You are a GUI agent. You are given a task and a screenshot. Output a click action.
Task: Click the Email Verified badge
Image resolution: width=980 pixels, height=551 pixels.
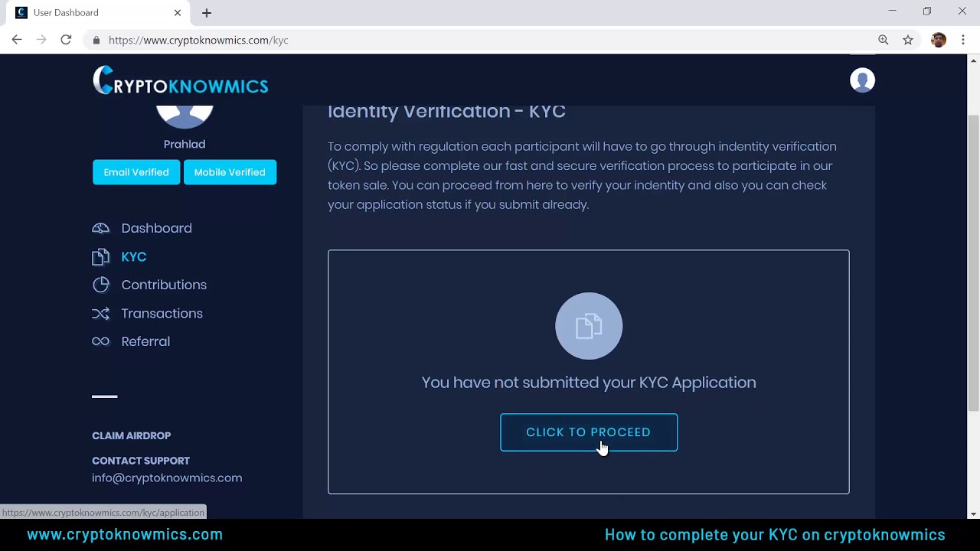[x=136, y=172]
